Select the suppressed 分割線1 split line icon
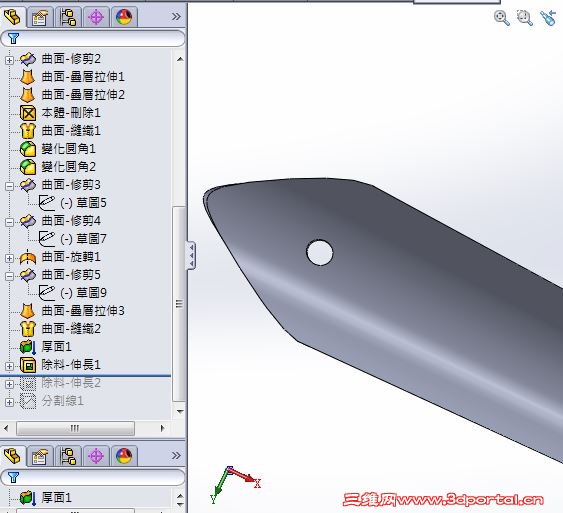The image size is (563, 513). point(28,401)
